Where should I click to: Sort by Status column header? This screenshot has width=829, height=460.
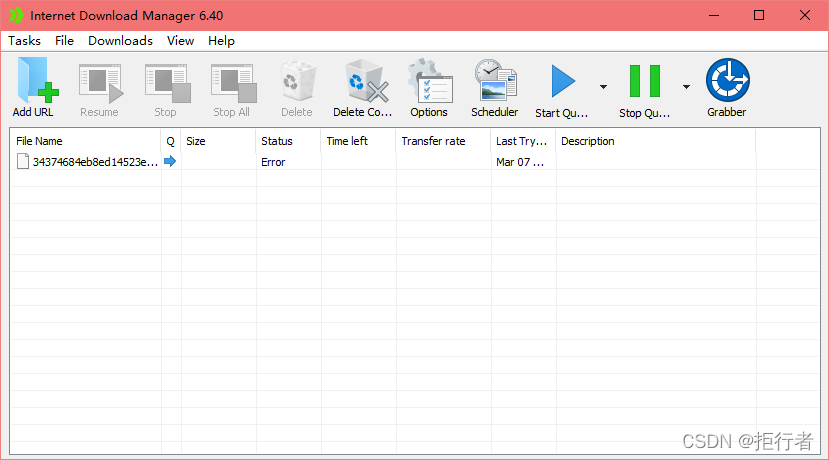click(289, 141)
